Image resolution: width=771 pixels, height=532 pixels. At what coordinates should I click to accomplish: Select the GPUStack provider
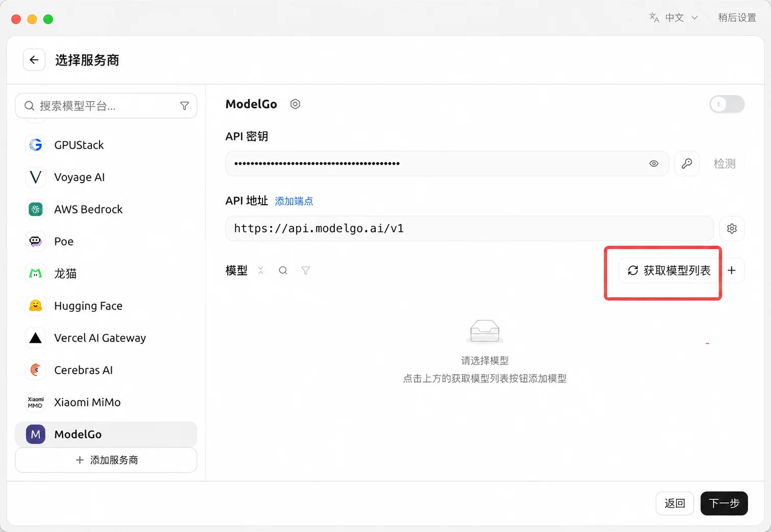(106, 145)
